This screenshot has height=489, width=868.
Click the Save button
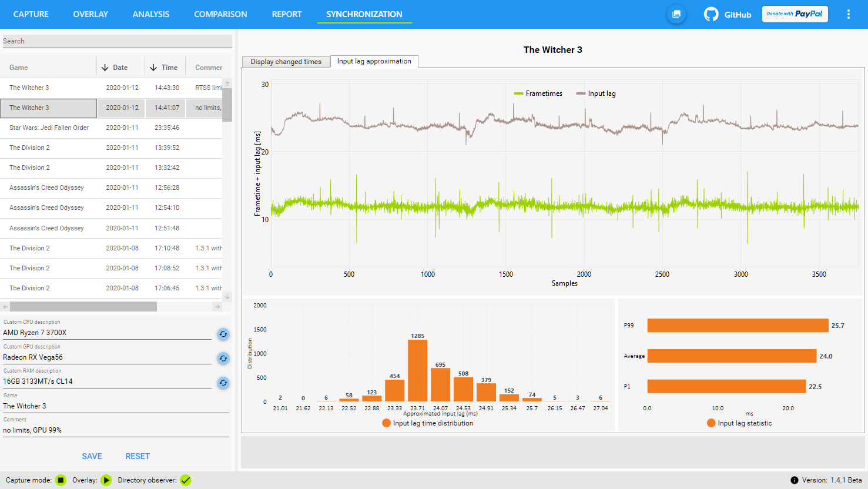coord(92,456)
